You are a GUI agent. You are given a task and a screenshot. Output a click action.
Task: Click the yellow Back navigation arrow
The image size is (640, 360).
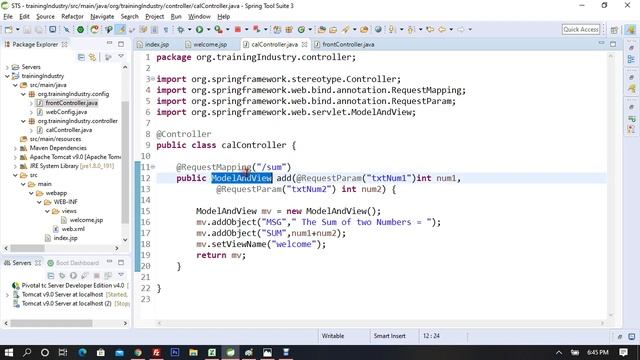[442, 29]
